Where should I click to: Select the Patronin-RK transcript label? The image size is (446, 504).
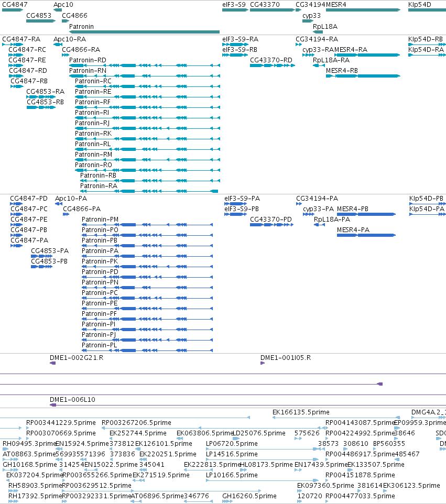point(93,134)
